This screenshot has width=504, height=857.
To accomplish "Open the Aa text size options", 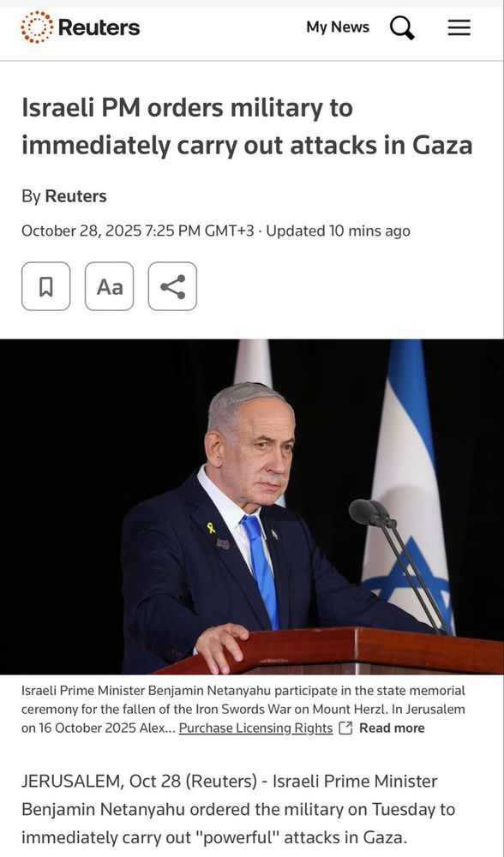I will pyautogui.click(x=110, y=286).
